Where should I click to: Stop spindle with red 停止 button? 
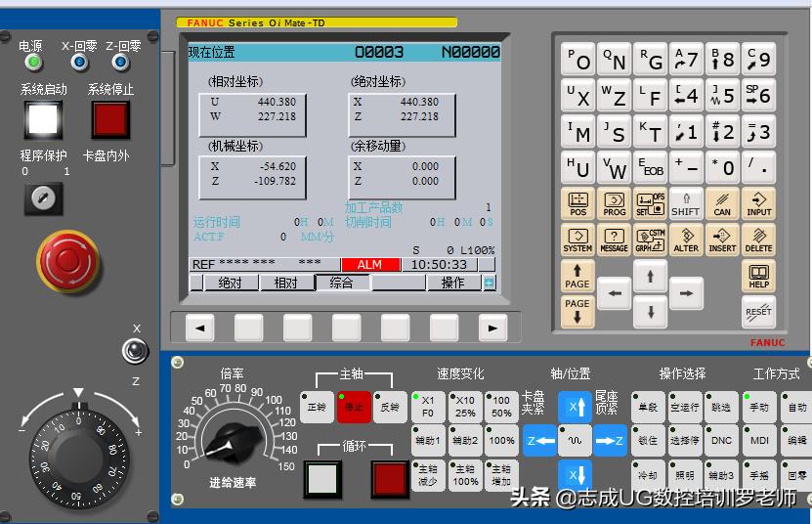tap(354, 408)
